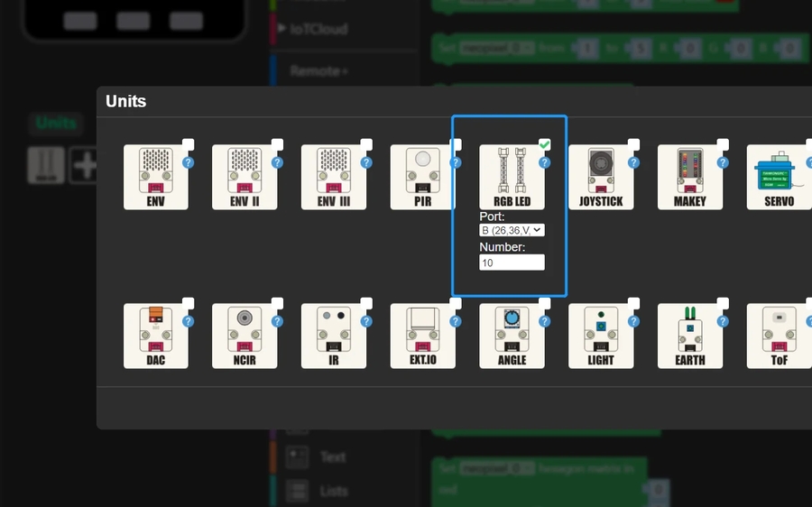Open help for the EXT.IO unit

[456, 321]
